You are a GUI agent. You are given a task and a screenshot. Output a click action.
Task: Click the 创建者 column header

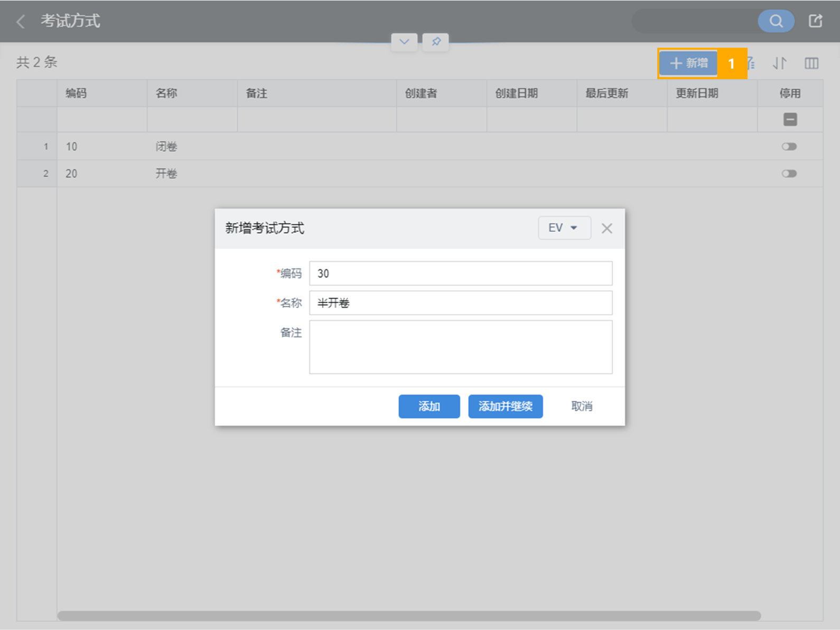click(x=442, y=93)
